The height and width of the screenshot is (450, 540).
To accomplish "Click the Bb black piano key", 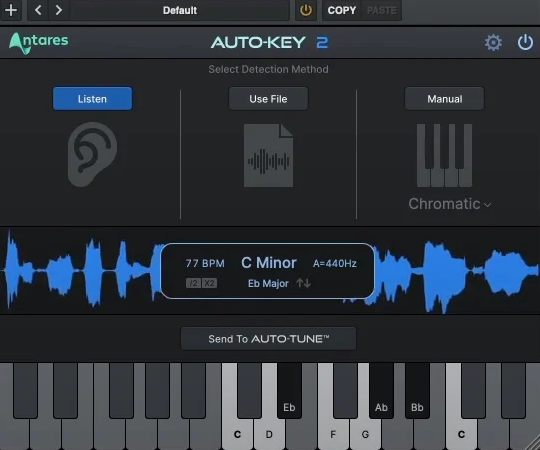I will coord(417,391).
